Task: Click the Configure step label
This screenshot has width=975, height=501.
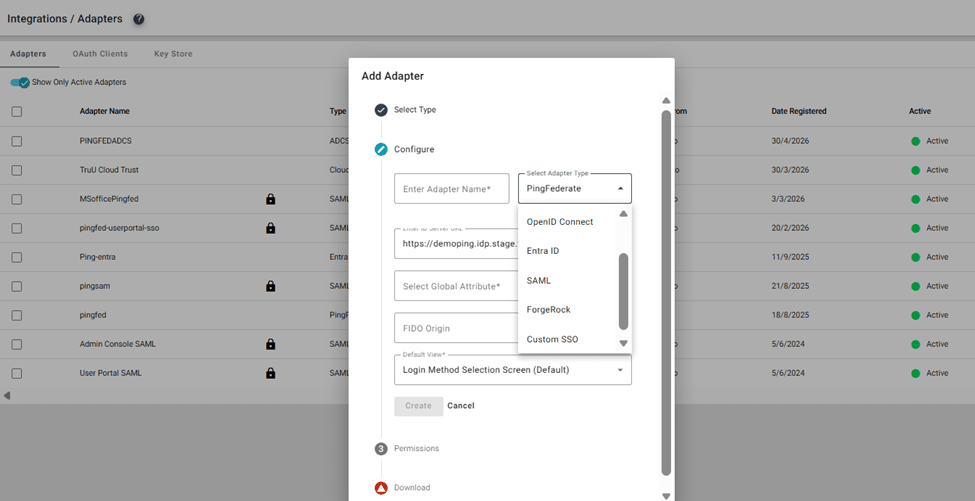Action: (414, 149)
